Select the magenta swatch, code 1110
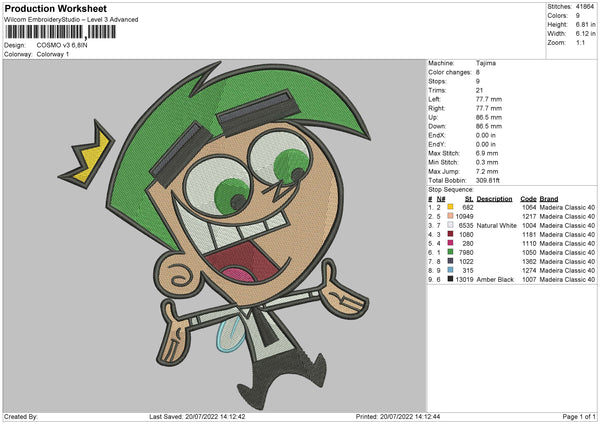This screenshot has height=424, width=600. pyautogui.click(x=451, y=243)
